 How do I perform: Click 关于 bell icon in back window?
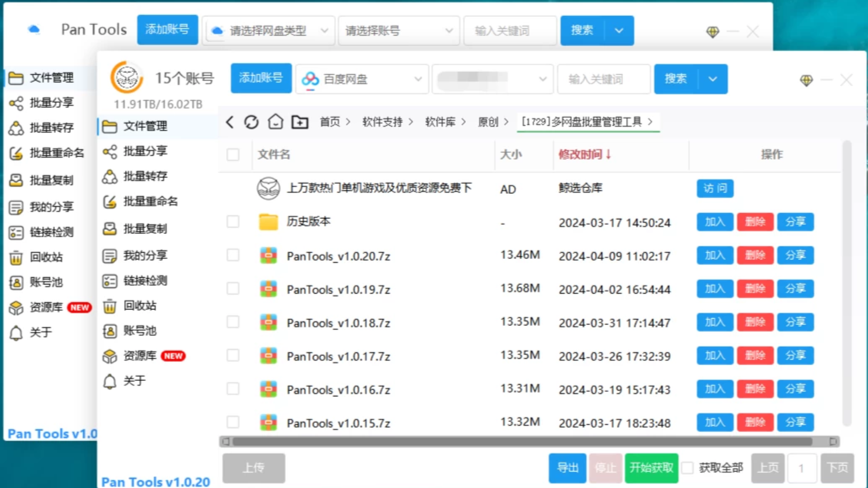click(16, 333)
